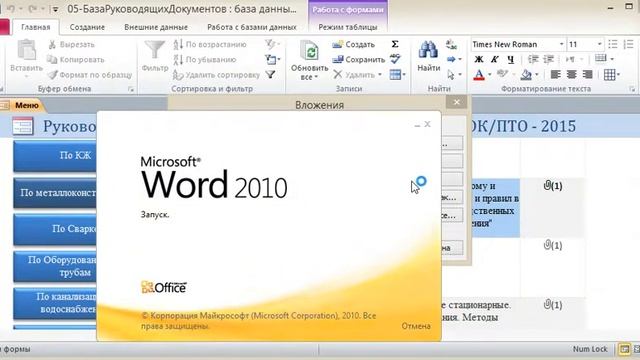Open the second row attachment paperclip (1)

click(x=553, y=245)
